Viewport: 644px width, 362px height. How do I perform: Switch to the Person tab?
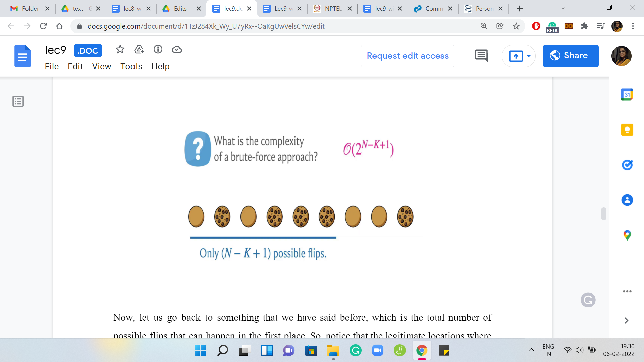tap(483, 9)
